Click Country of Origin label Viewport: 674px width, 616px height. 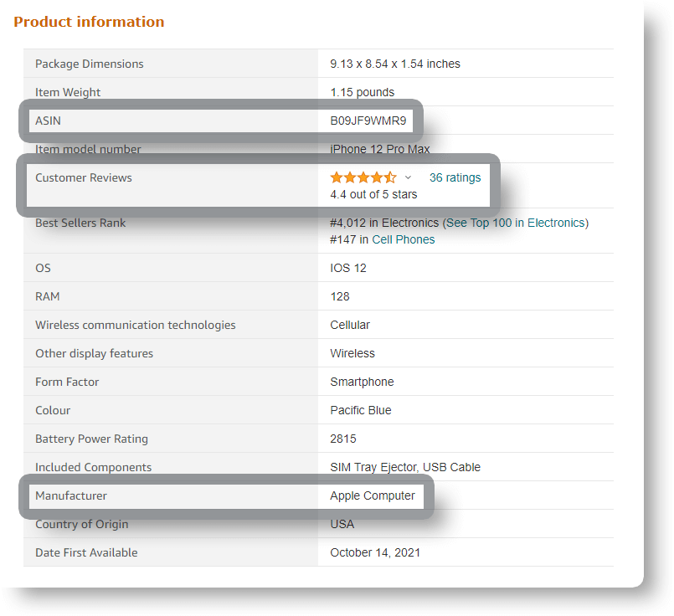pyautogui.click(x=82, y=524)
